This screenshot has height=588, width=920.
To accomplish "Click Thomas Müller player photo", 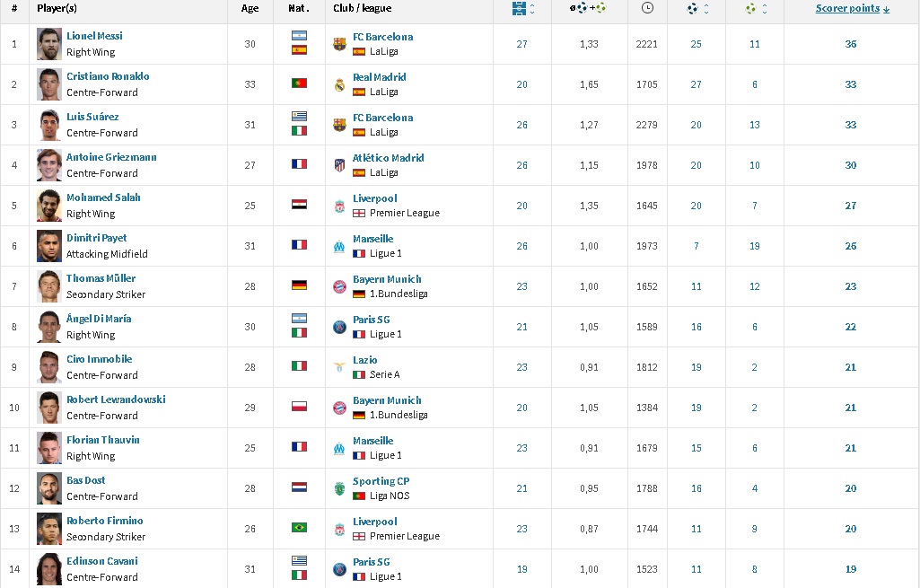I will point(49,286).
